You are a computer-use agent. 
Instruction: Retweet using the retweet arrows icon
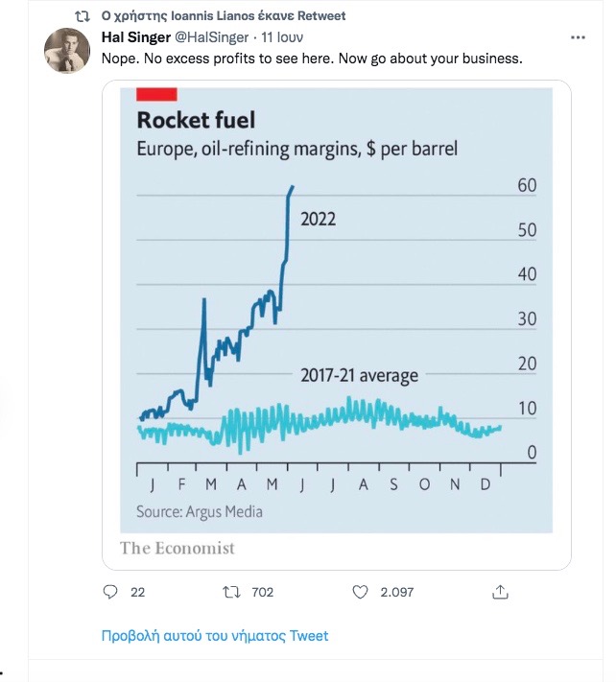pyautogui.click(x=231, y=592)
